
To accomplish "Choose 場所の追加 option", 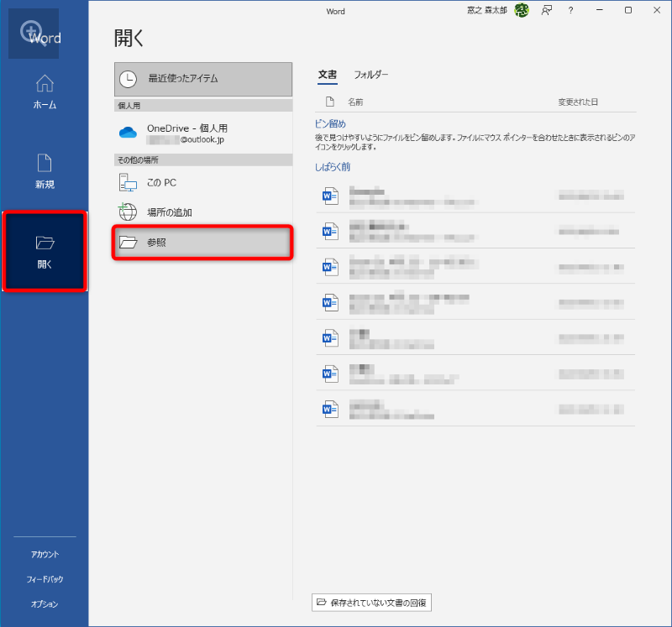I will [x=203, y=212].
